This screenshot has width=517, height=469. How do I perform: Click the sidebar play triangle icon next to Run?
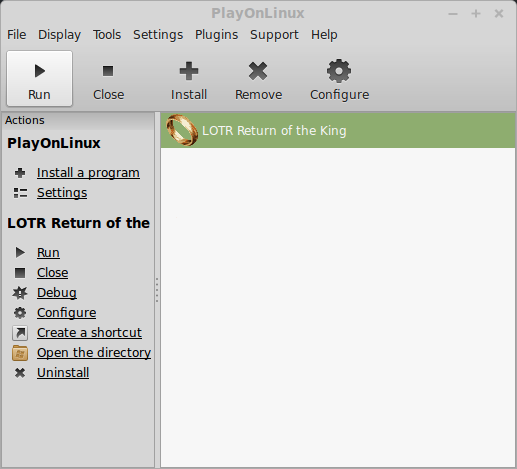click(20, 253)
